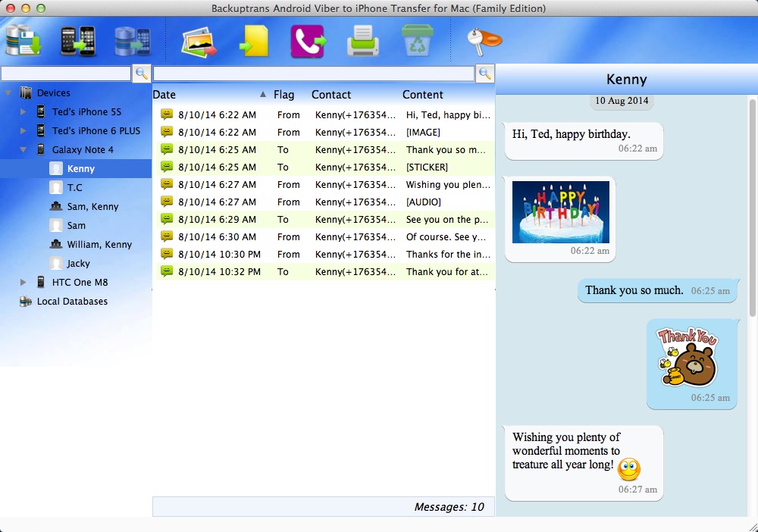The image size is (758, 532).
Task: Click the Happy Birthday cake image
Action: click(x=561, y=212)
